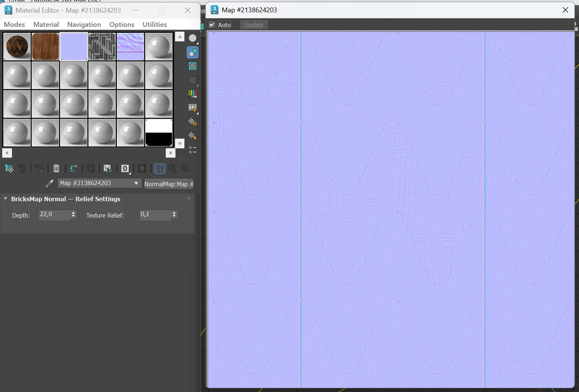Open the Sample UV Tiling flyout

tap(193, 80)
